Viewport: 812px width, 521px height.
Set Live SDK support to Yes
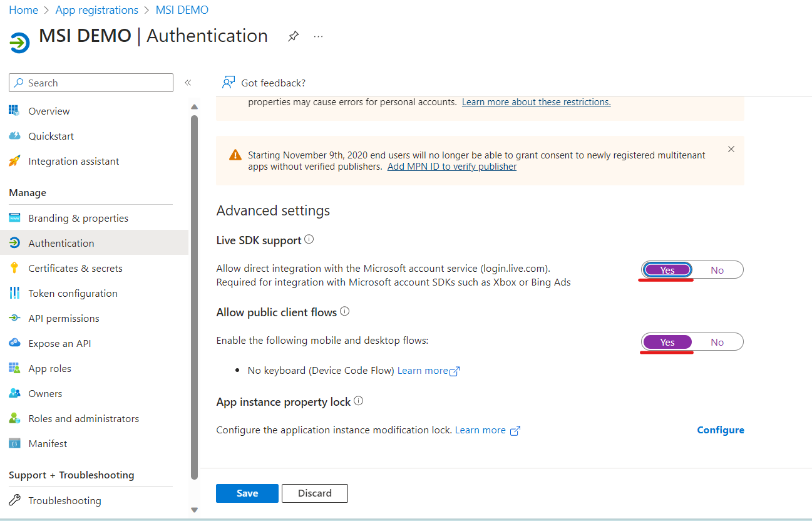(x=667, y=270)
